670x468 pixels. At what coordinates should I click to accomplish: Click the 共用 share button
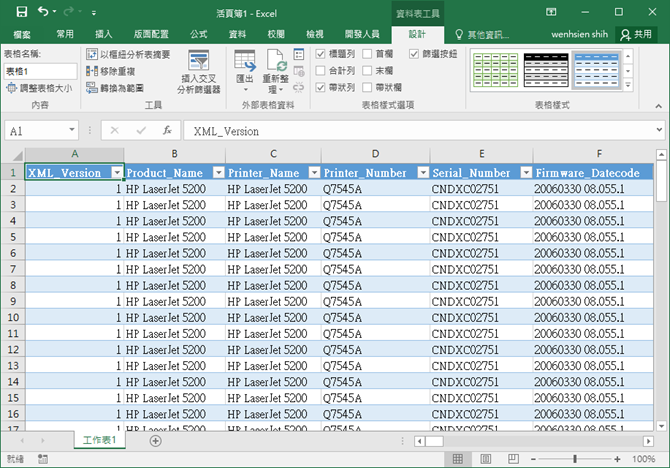(637, 34)
